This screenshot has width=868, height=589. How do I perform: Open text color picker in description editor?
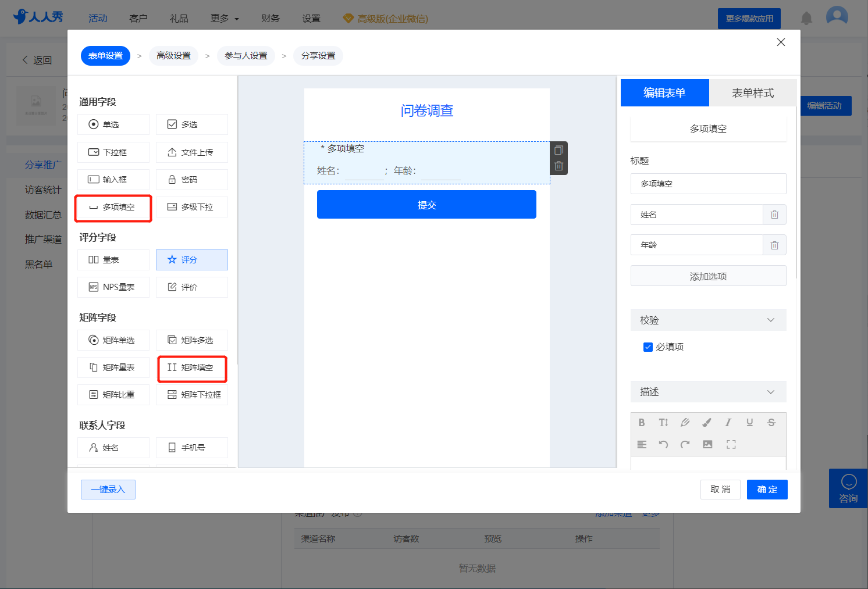coord(685,423)
